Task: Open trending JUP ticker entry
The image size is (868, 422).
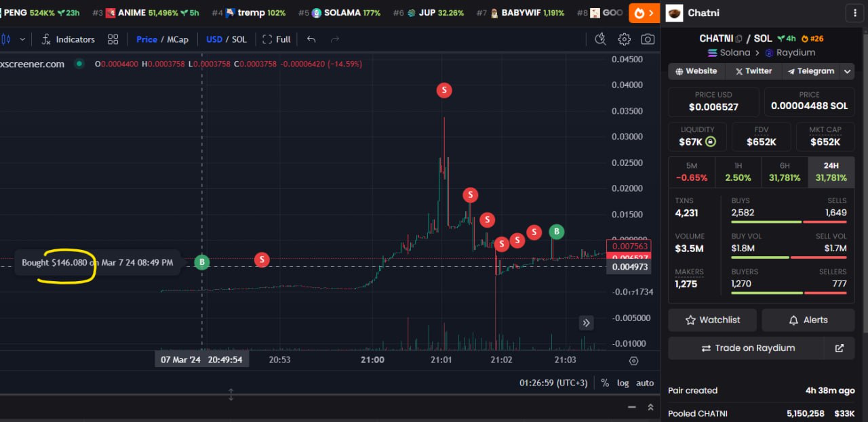Action: point(429,13)
